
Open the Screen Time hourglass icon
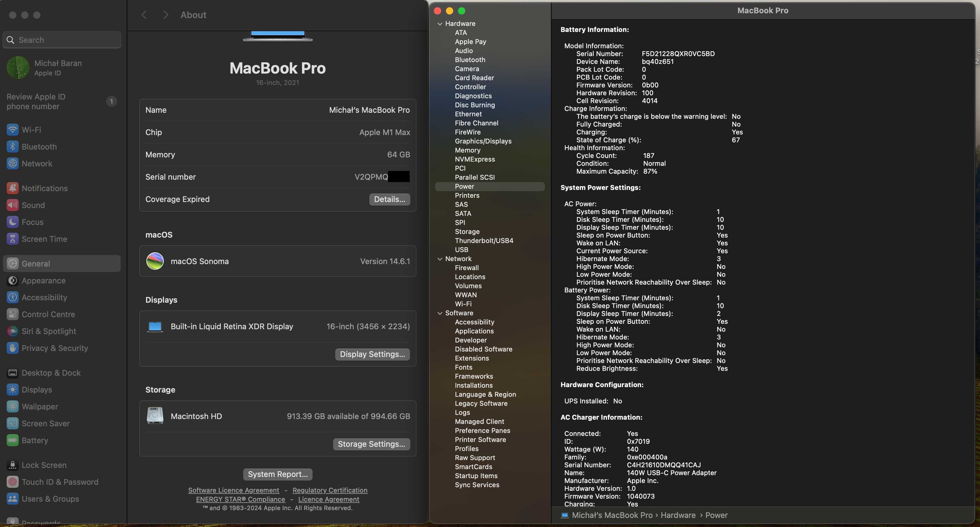point(13,239)
